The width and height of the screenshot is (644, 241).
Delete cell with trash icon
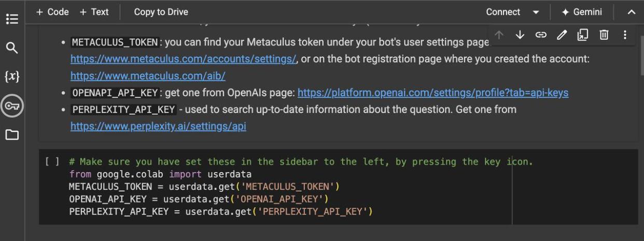(x=604, y=35)
